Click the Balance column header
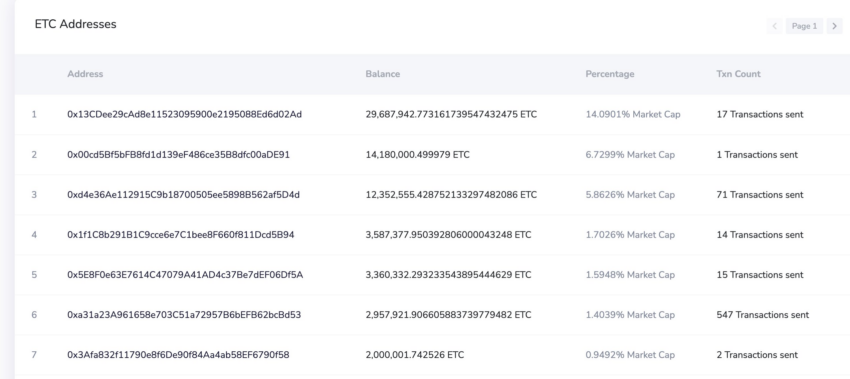This screenshot has width=850, height=379. point(383,74)
